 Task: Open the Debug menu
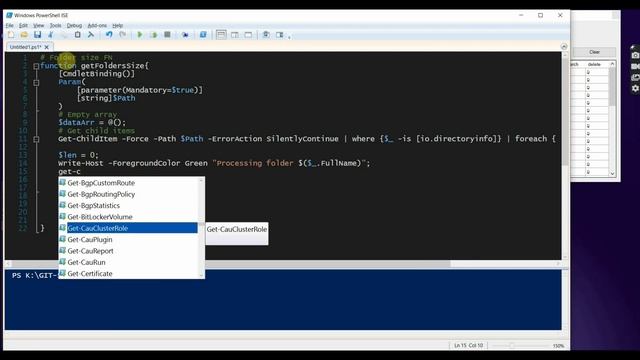[74, 25]
